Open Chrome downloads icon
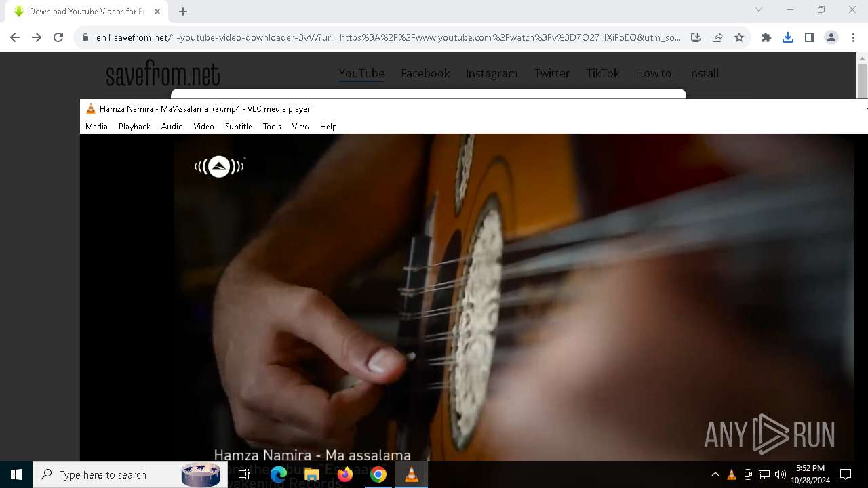Image resolution: width=868 pixels, height=488 pixels. (788, 37)
